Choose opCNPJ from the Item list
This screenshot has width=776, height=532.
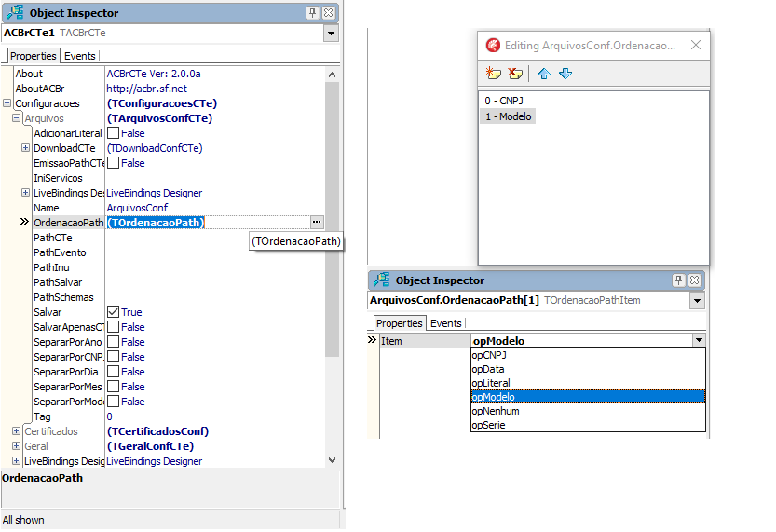pos(588,355)
